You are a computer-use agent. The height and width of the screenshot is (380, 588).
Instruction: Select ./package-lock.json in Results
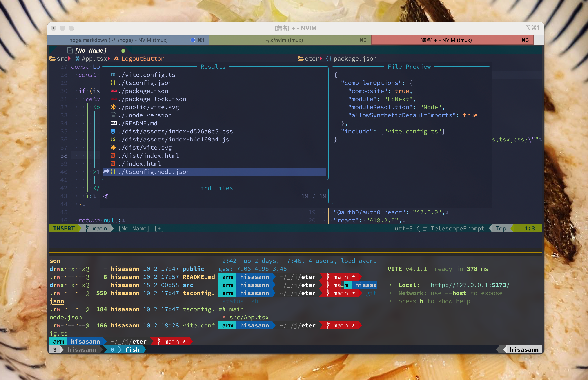pos(152,99)
